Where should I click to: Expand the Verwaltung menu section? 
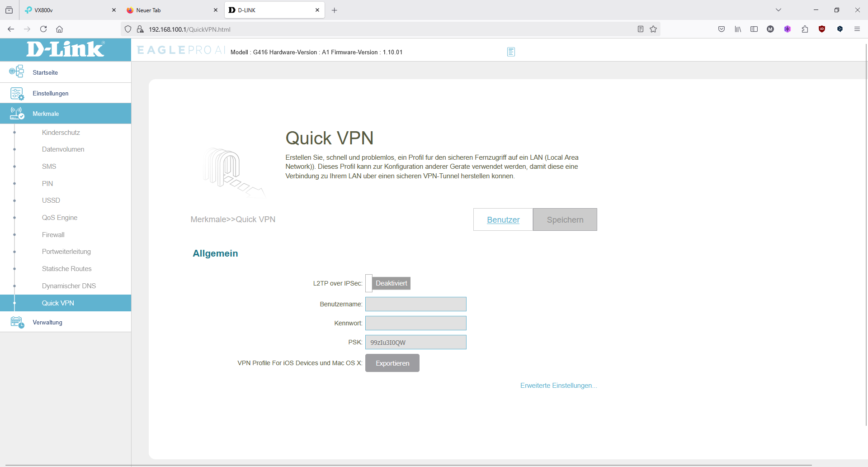coord(66,322)
